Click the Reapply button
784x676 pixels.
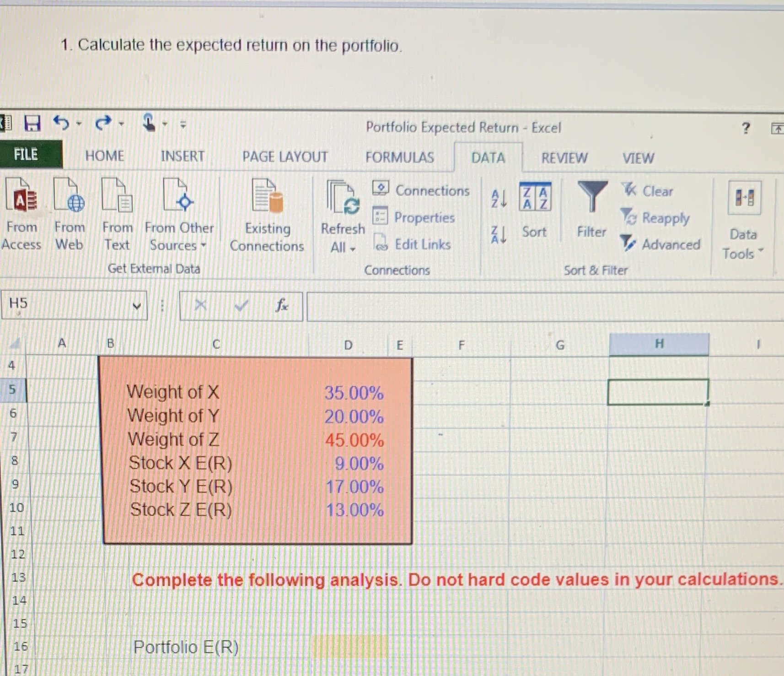[656, 218]
